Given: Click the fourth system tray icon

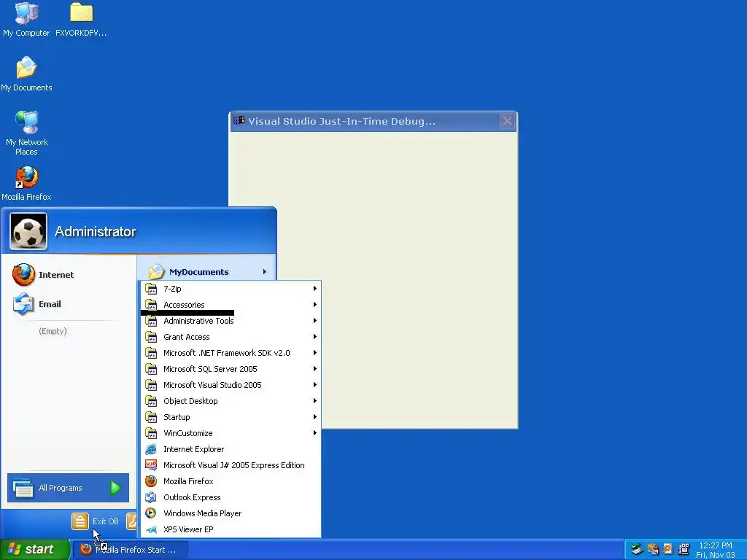Looking at the screenshot, I should [x=683, y=549].
